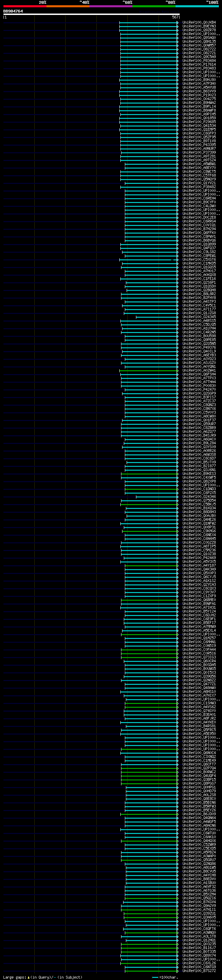The image size is (222, 980).
Task: Select the UniRef100_P83483 label
Action: (x=199, y=68)
